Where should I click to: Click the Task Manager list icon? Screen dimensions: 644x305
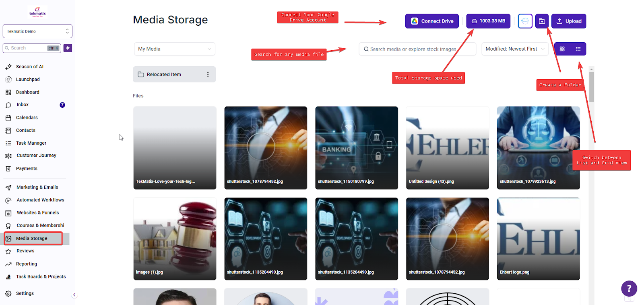point(8,143)
